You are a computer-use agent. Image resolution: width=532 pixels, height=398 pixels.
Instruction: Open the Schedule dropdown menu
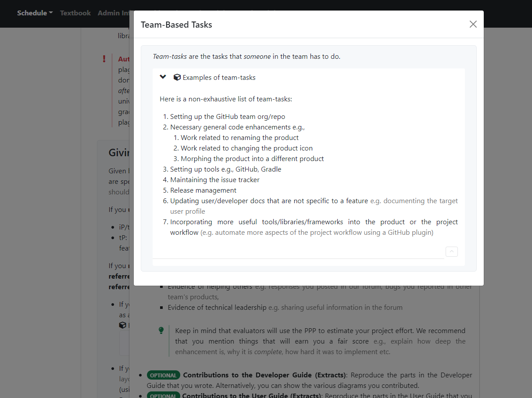coord(35,13)
